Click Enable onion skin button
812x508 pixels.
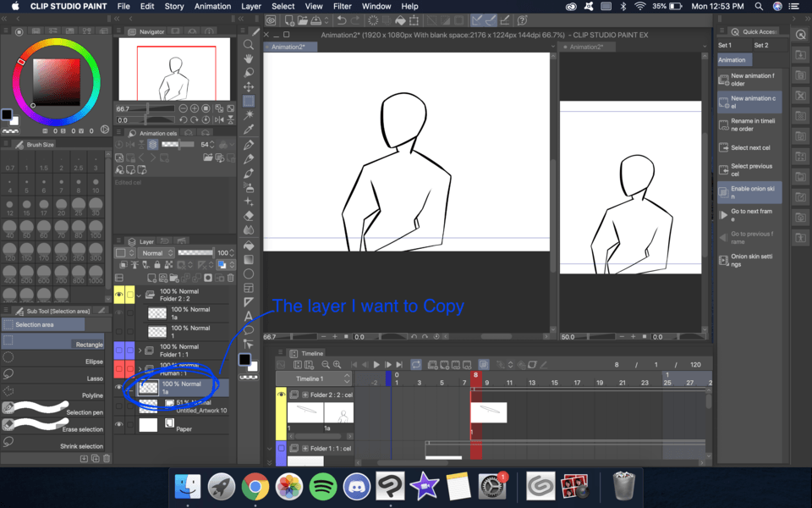tap(749, 193)
